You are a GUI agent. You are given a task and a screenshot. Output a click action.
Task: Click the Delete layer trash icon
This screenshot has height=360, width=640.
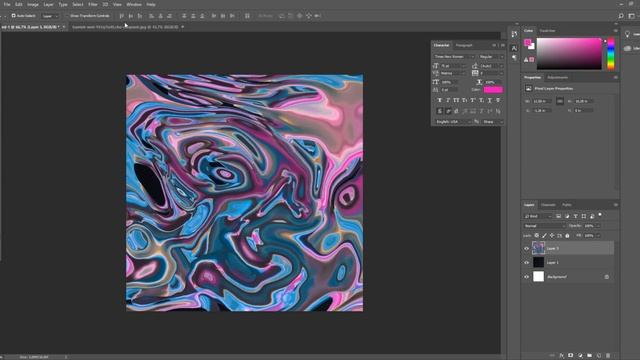pos(608,356)
